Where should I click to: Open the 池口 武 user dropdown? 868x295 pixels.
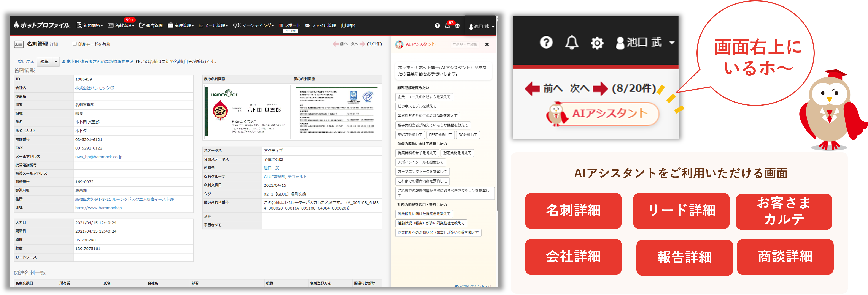(482, 27)
